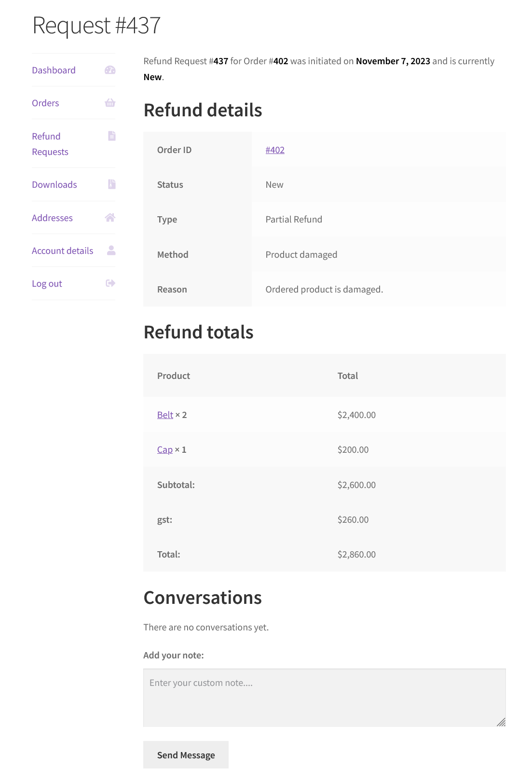Image resolution: width=532 pixels, height=781 pixels.
Task: Navigate to Dashboard from sidebar
Action: tap(54, 70)
